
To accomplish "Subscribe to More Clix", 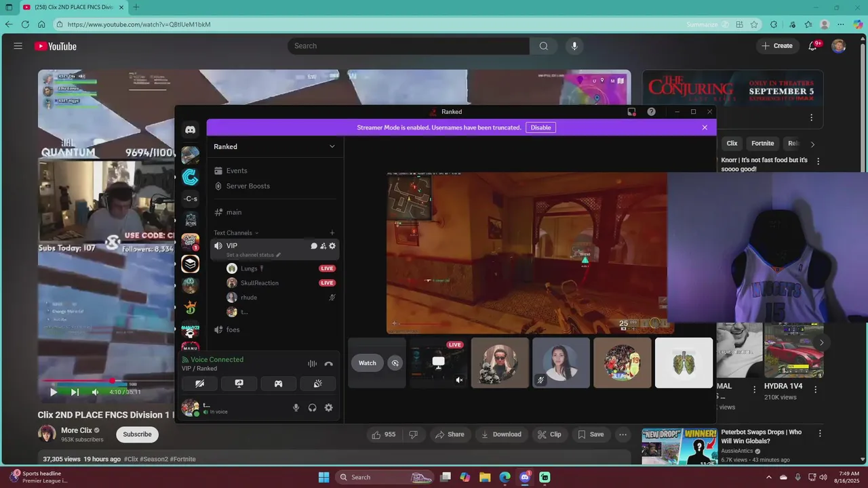I will [137, 434].
